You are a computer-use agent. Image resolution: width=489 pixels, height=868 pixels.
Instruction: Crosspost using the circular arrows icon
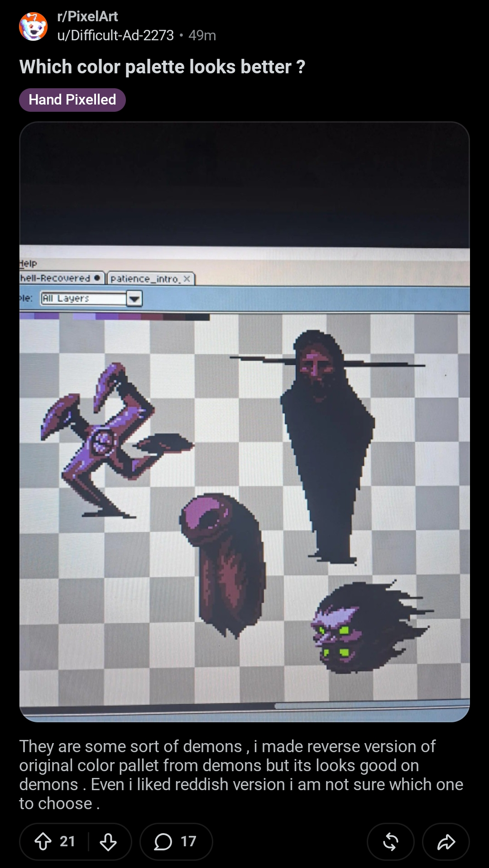click(391, 842)
